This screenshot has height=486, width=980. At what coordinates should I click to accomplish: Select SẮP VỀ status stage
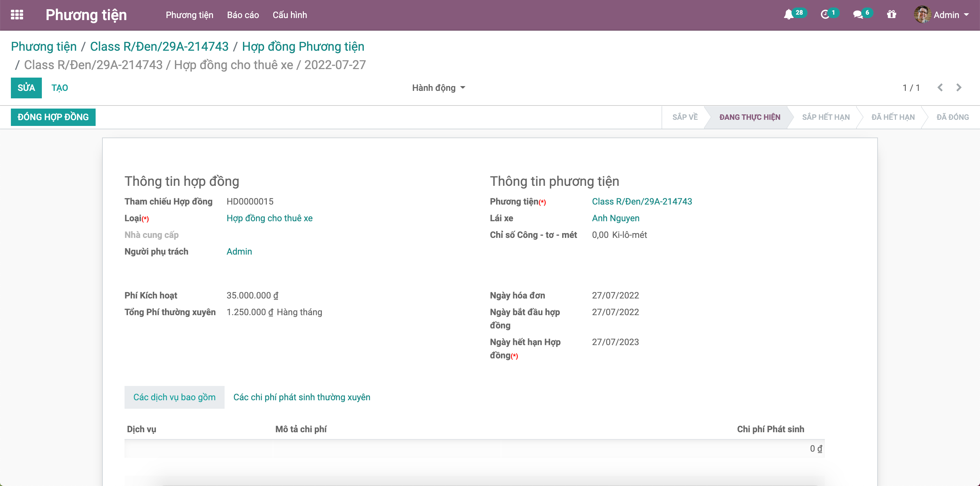click(685, 117)
